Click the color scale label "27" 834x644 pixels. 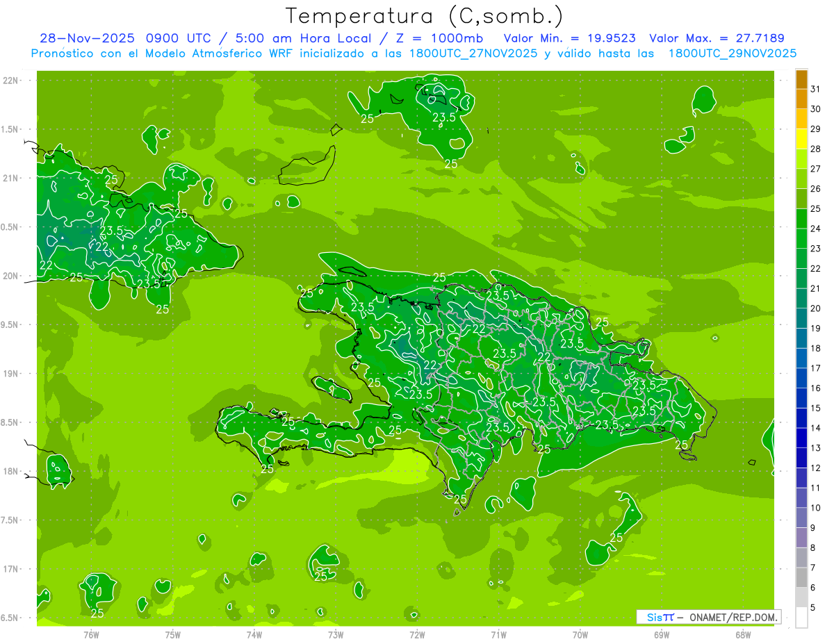pos(816,169)
